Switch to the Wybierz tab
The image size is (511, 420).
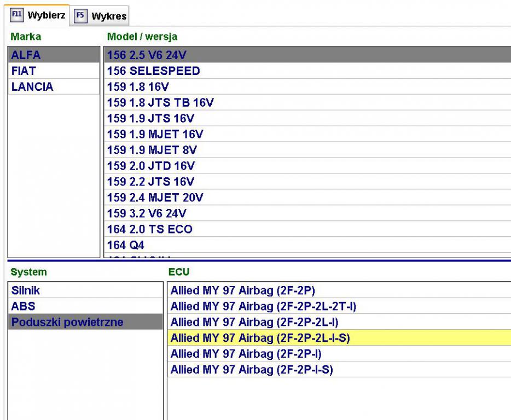click(37, 15)
